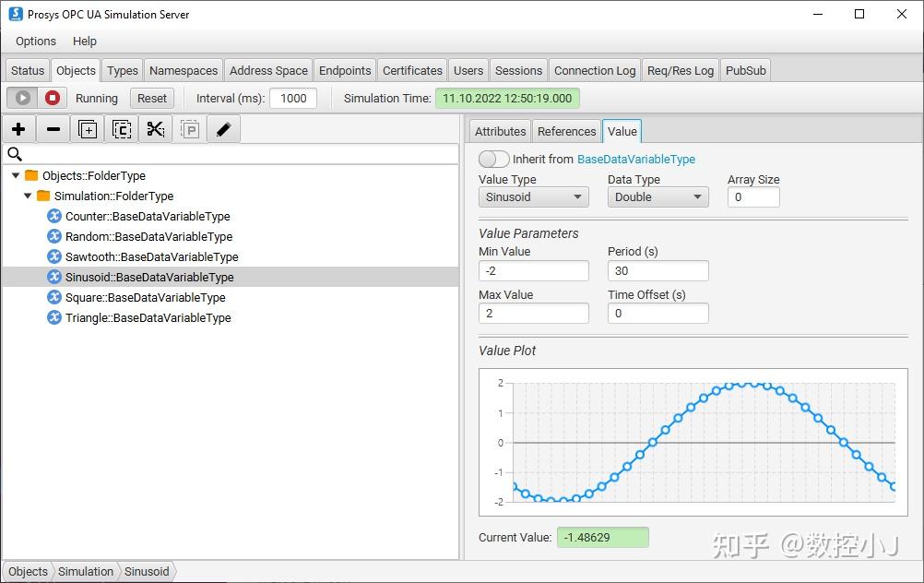
Task: Open the Value Type dropdown
Action: tap(534, 196)
